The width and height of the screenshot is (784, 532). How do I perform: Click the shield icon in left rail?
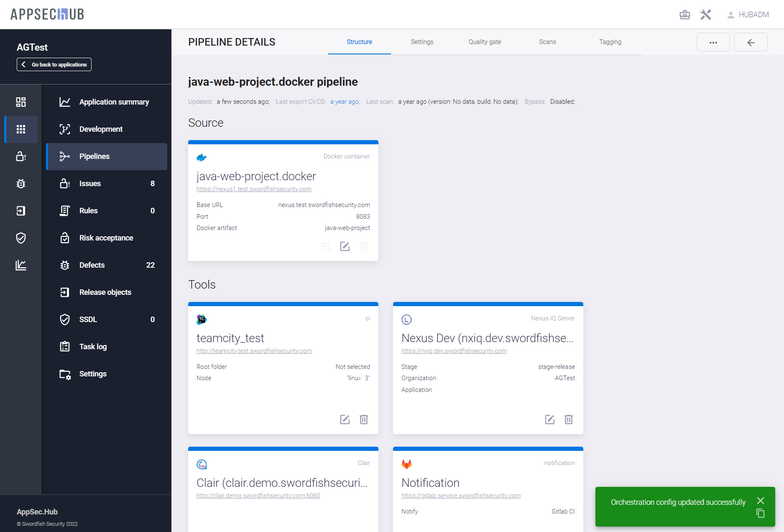pyautogui.click(x=21, y=238)
